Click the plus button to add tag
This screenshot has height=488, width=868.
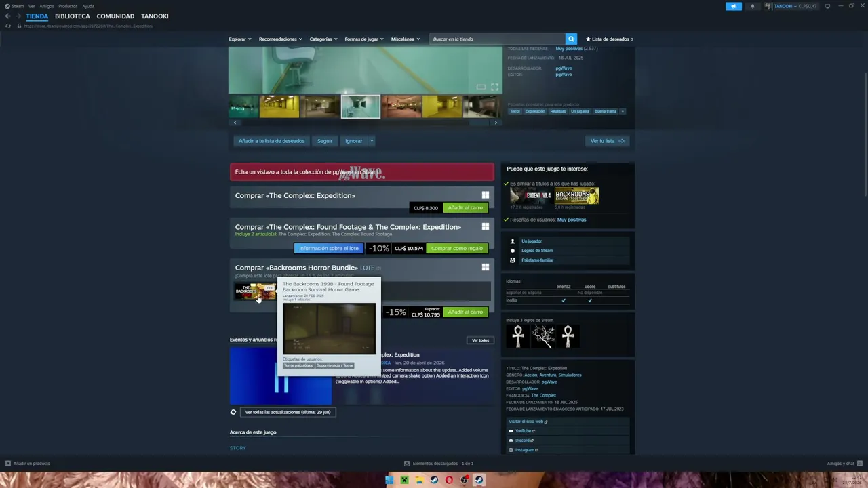click(623, 111)
